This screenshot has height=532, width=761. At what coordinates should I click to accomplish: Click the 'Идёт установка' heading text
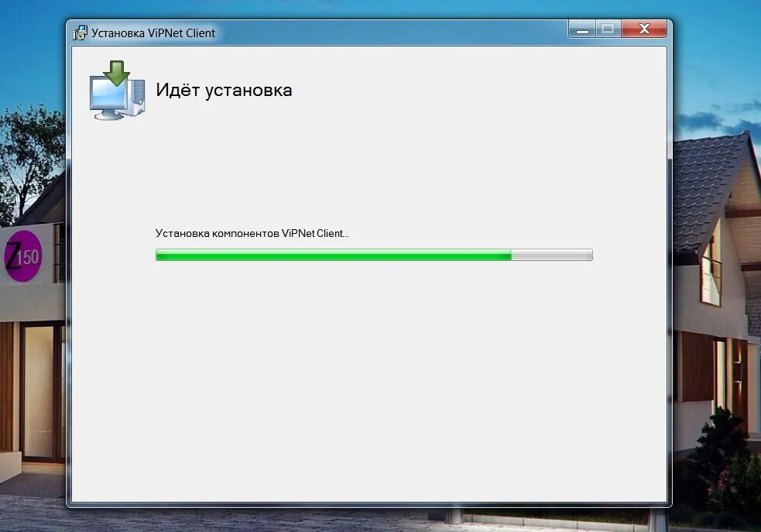[224, 91]
